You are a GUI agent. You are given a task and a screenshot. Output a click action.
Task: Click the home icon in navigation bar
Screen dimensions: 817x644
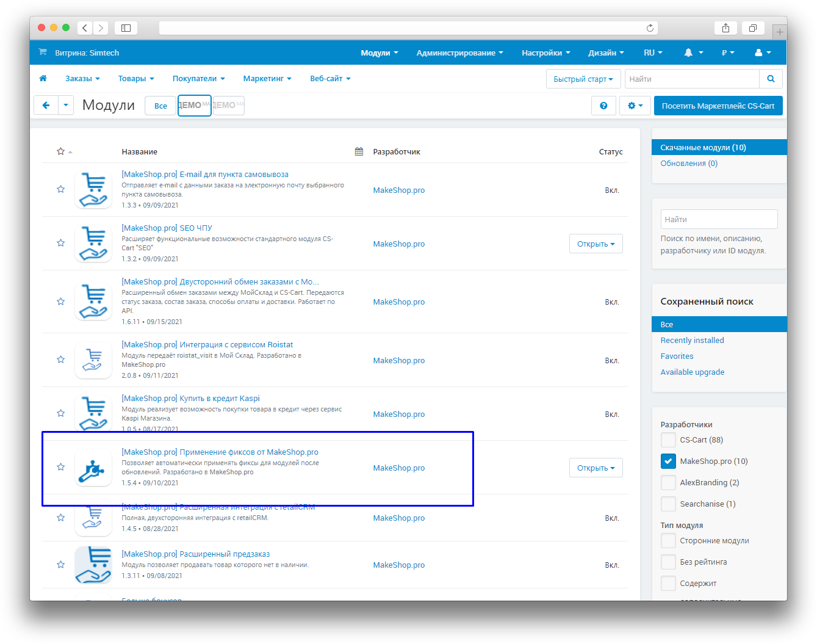43,79
